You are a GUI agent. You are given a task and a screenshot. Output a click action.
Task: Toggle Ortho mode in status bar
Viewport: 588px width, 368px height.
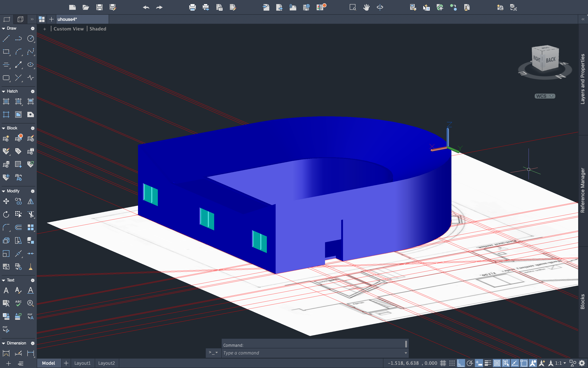coord(461,363)
